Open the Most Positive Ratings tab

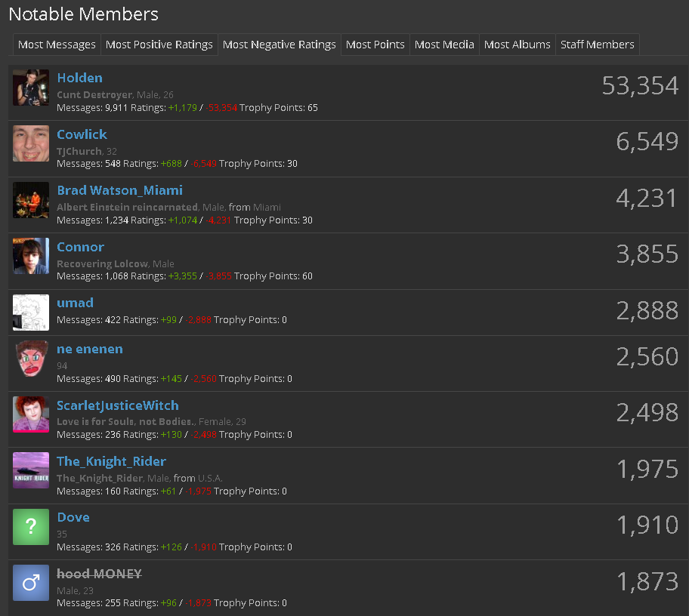coord(159,45)
